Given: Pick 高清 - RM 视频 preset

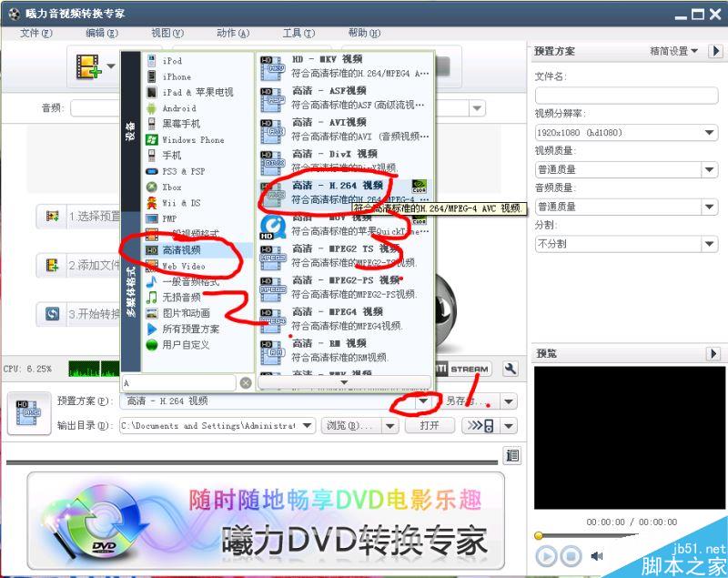Looking at the screenshot, I should pyautogui.click(x=345, y=350).
